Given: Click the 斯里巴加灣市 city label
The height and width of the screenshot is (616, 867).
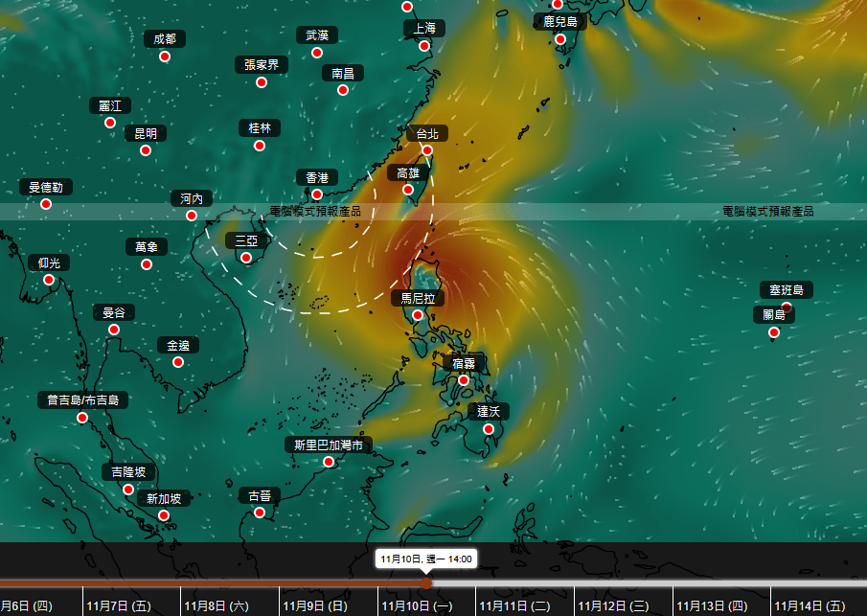Looking at the screenshot, I should click(x=329, y=445).
